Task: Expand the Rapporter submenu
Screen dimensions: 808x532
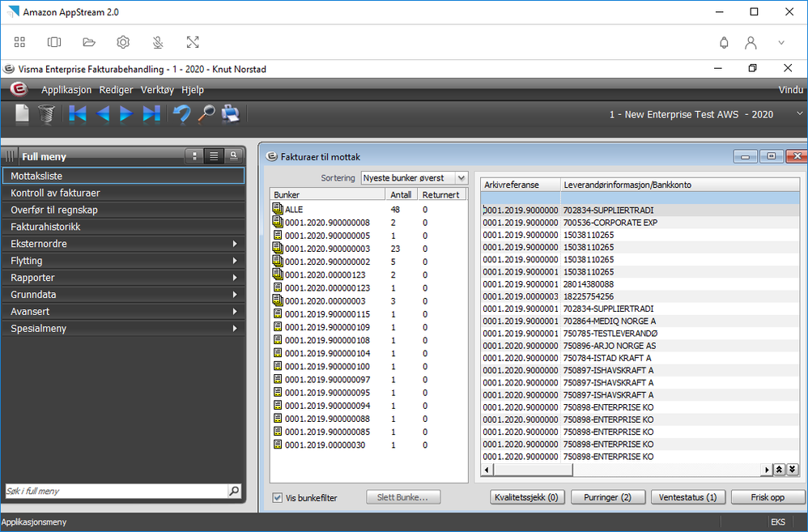Action: click(x=123, y=278)
